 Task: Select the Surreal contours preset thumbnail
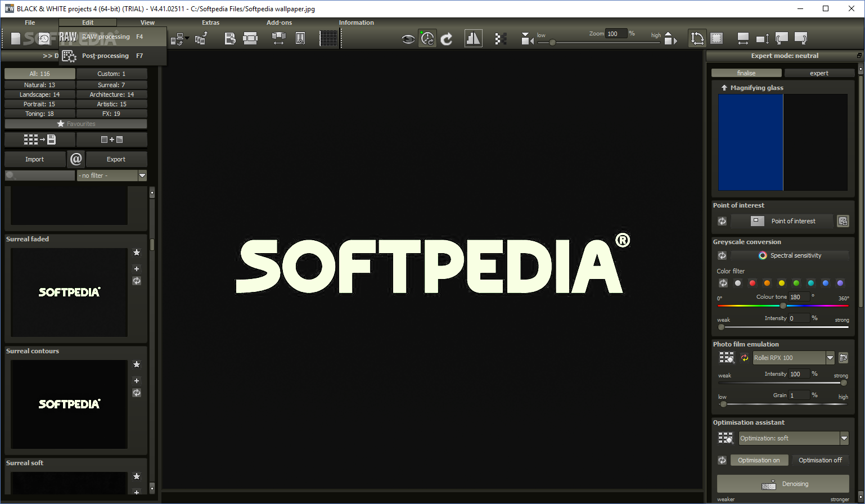coord(69,404)
